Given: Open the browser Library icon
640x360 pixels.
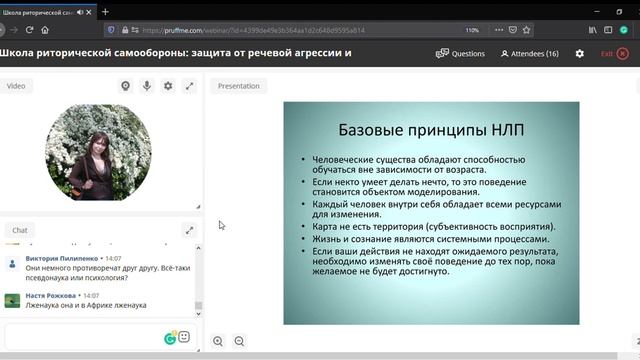Looking at the screenshot, I should (x=593, y=30).
